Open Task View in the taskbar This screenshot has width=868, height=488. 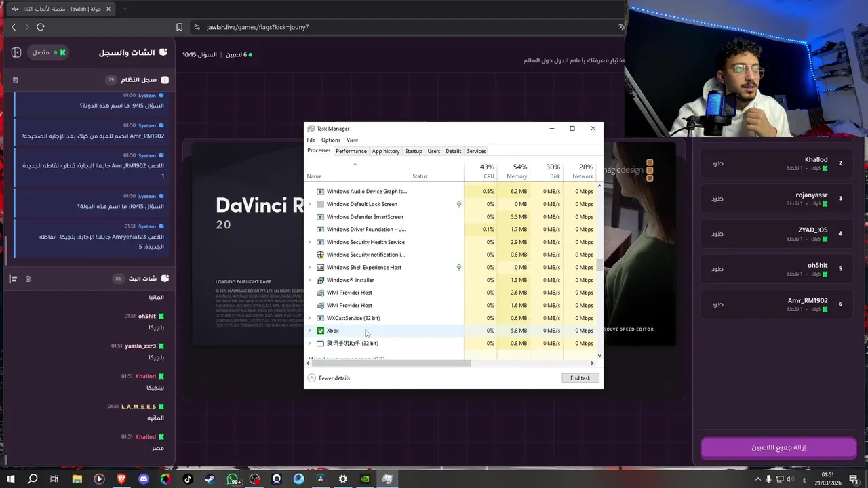tap(54, 479)
